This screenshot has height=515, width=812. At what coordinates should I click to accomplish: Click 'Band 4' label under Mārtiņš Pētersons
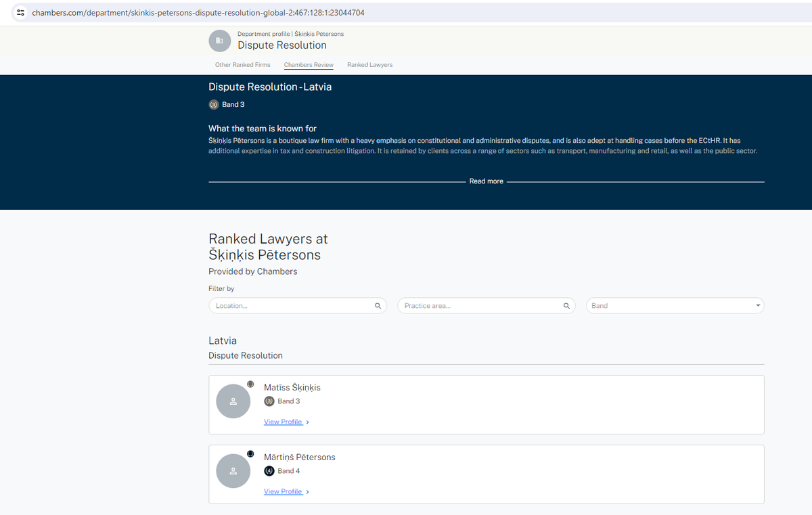[x=289, y=471]
